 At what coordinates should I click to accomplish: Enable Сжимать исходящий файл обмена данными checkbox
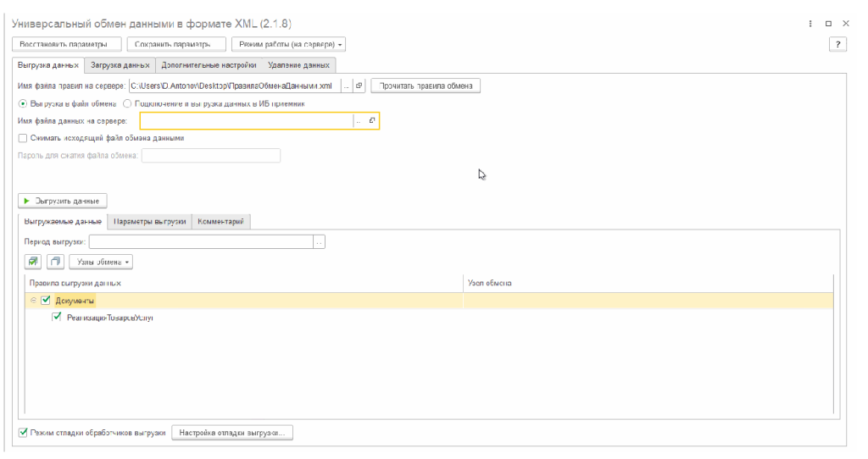pos(23,137)
